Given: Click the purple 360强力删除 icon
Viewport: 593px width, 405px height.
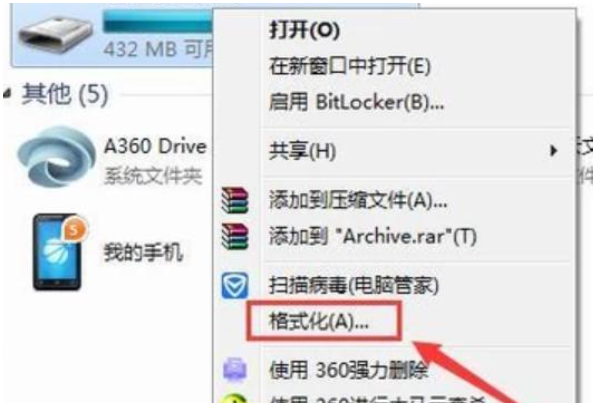Looking at the screenshot, I should coord(235,369).
